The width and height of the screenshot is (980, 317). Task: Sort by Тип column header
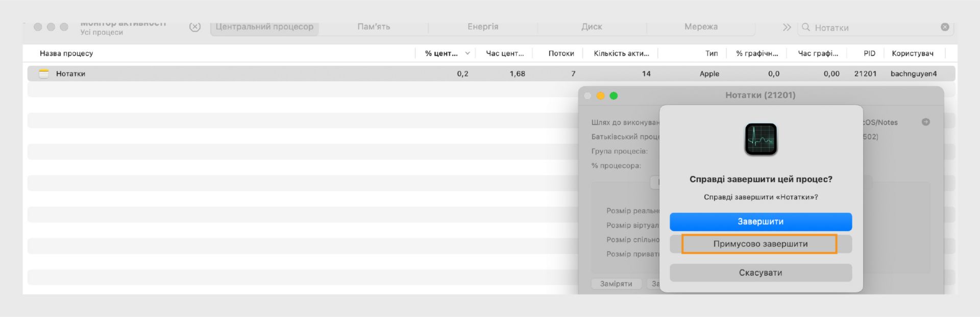point(712,53)
